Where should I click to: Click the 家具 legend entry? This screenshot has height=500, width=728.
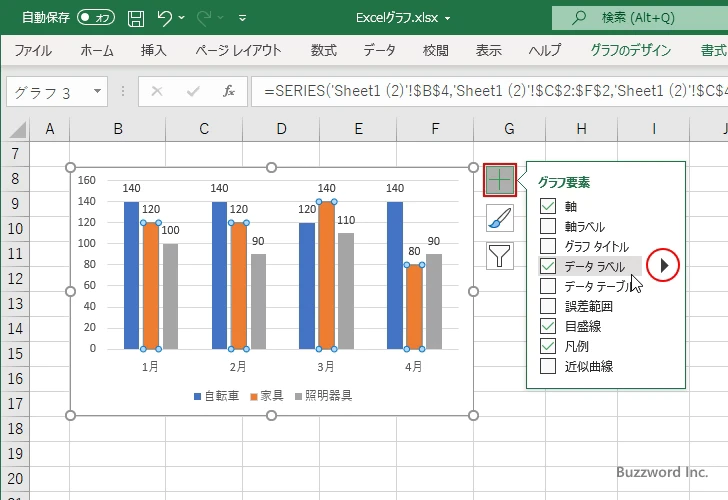pyautogui.click(x=266, y=396)
